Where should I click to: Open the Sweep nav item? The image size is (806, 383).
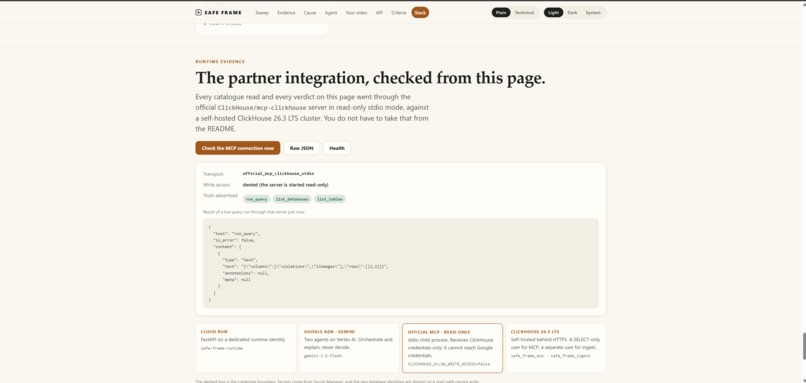click(x=262, y=12)
